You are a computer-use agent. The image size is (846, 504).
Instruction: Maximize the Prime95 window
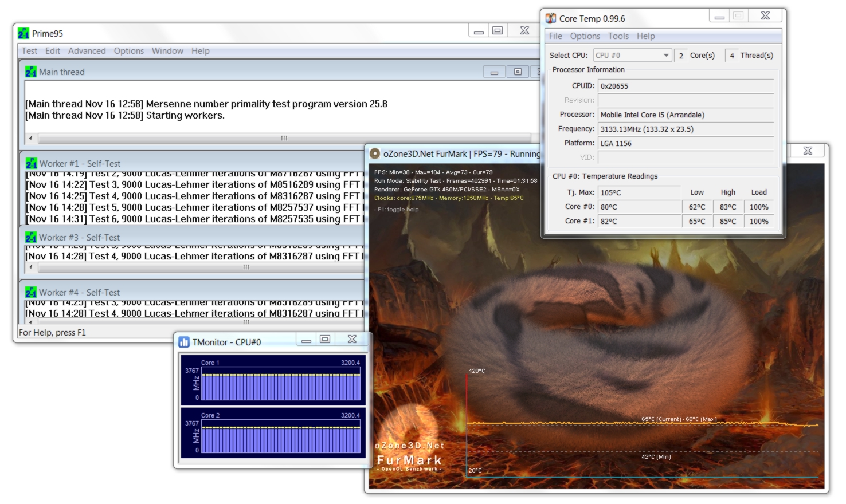498,31
